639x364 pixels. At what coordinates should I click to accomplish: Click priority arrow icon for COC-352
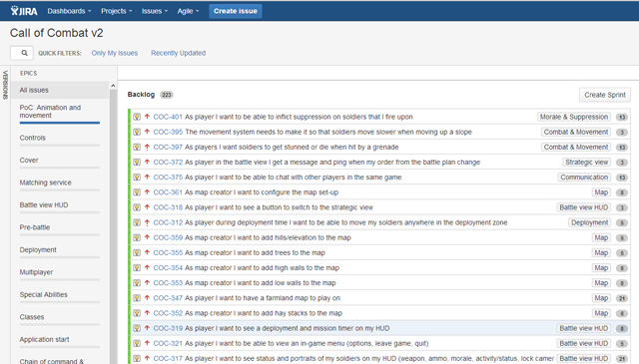(x=147, y=313)
